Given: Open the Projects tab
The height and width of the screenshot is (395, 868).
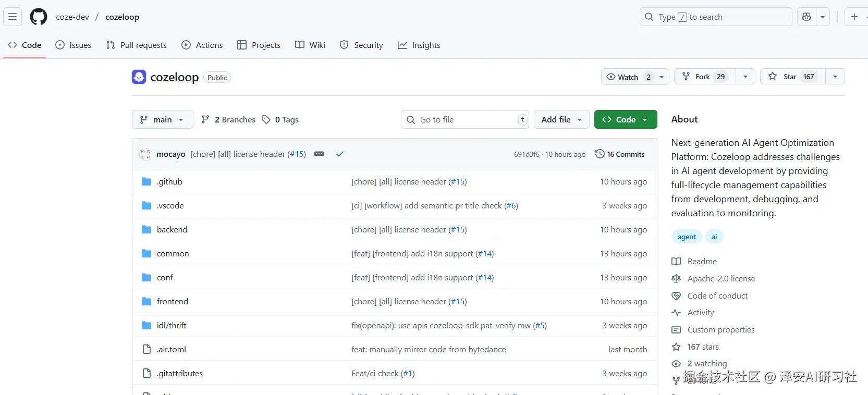Looking at the screenshot, I should tap(259, 45).
